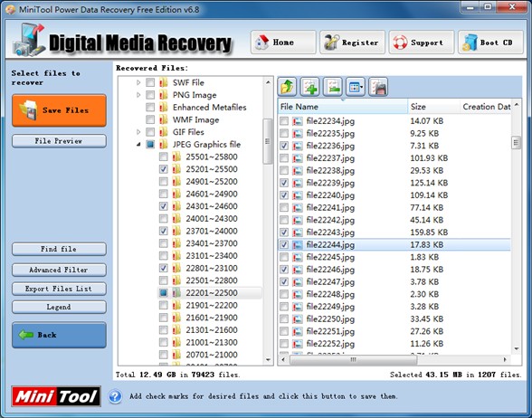
Task: Sort by the File Name column header
Action: 343,107
